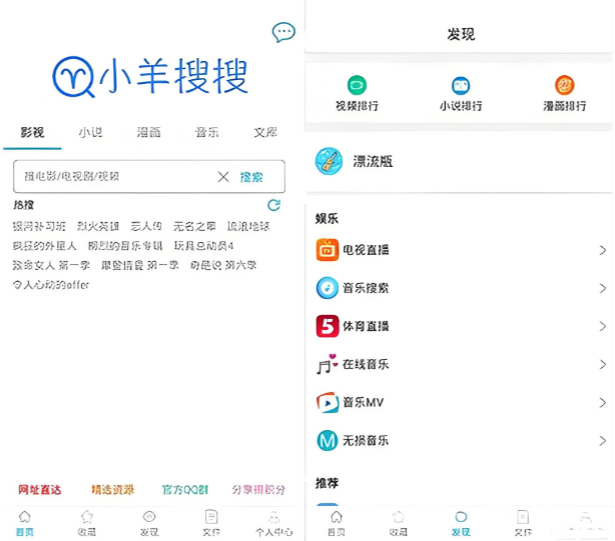Tap the 电视直播 orange TV icon
The width and height of the screenshot is (615, 541).
coord(327,250)
